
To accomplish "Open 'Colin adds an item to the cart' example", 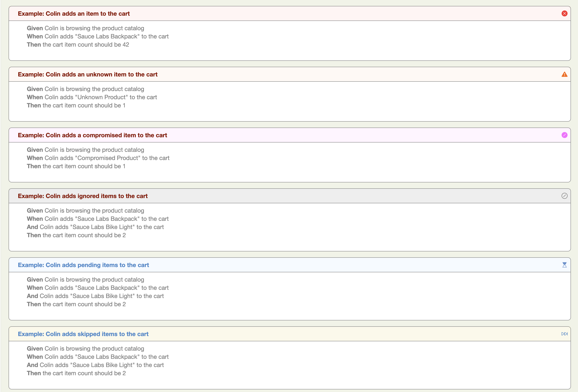I will point(74,14).
